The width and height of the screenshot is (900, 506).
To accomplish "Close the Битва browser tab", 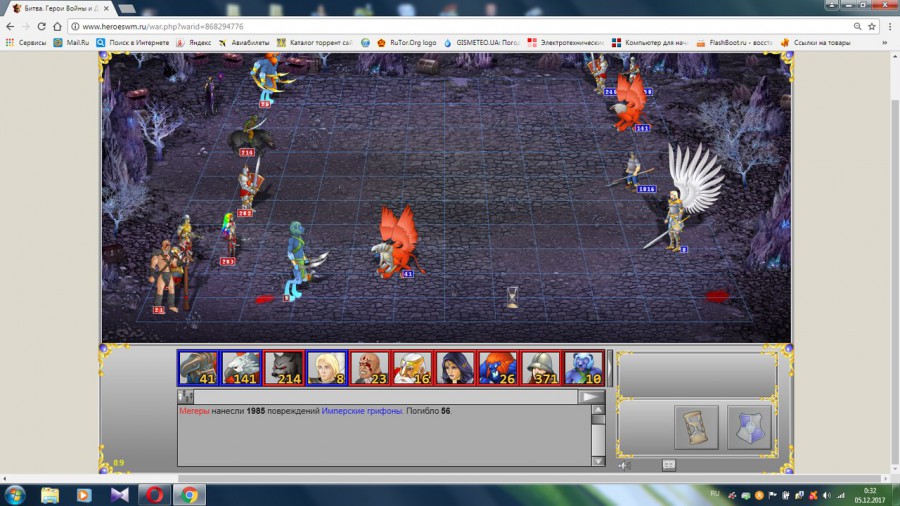I will tap(106, 9).
